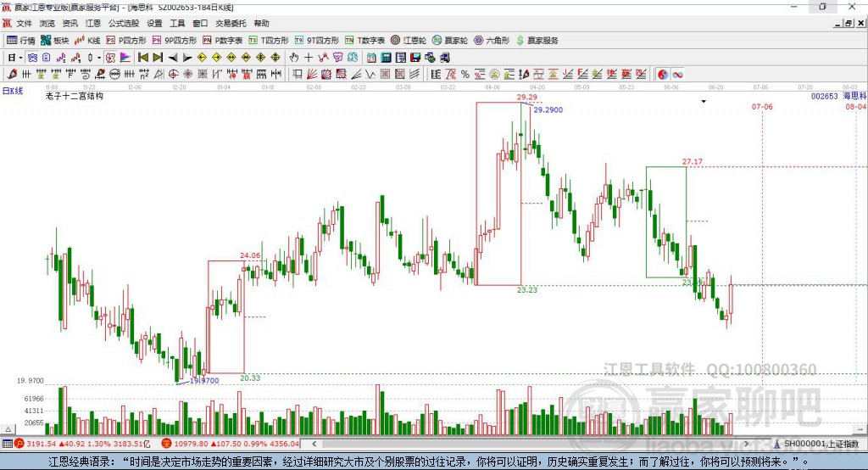Viewport: 868px width, 470px height.
Task: Click horizontal scrollbar right arrow
Action: (x=746, y=444)
